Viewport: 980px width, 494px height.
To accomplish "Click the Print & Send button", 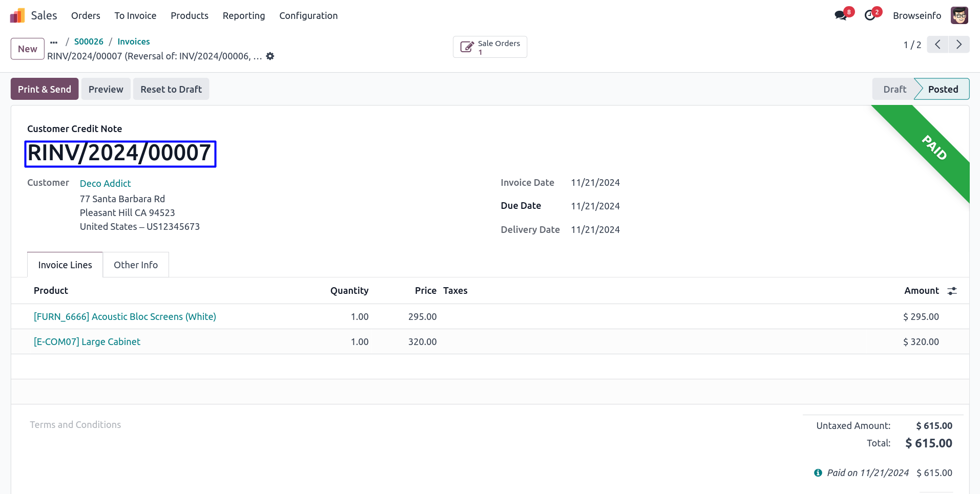I will tap(45, 89).
